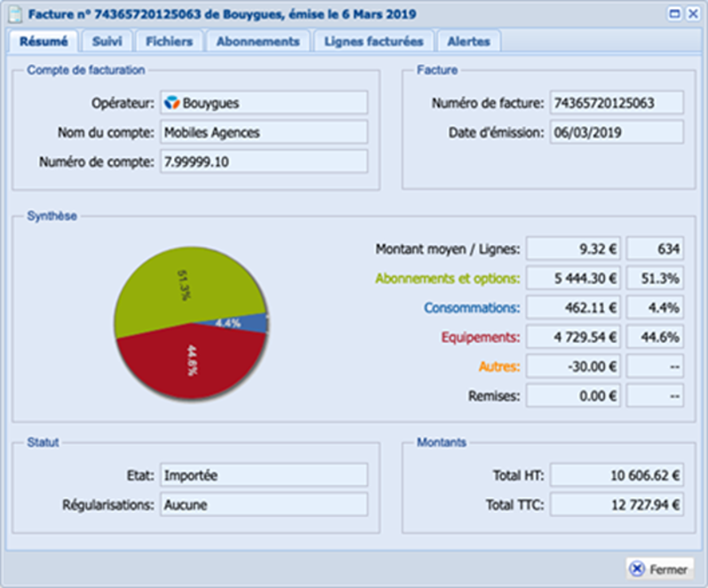Viewport: 708px width, 588px height.
Task: Open the Alertes tab
Action: (x=468, y=42)
